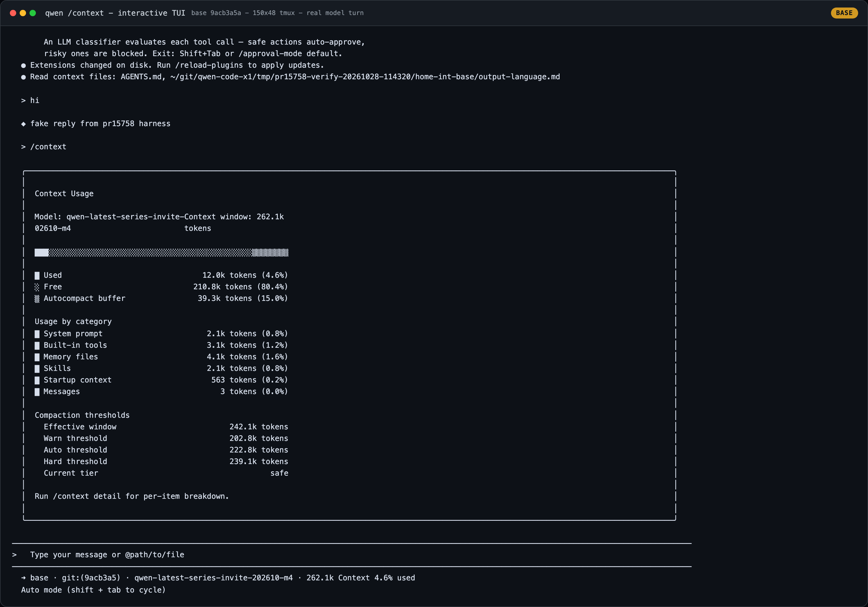Select the 'Context Usage' heading

[x=64, y=194]
